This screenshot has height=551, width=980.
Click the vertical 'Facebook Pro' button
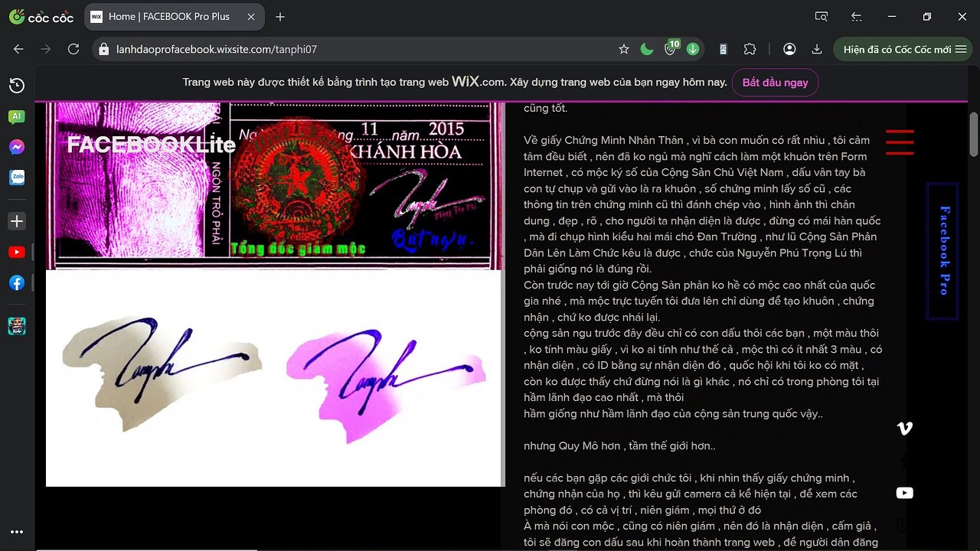(x=942, y=250)
